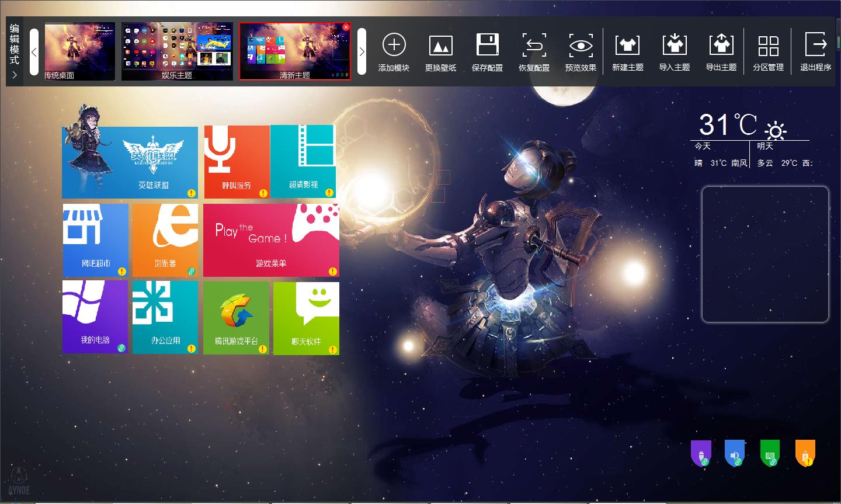
Task: Click the green link badge on 我的电脑
Action: pyautogui.click(x=121, y=348)
